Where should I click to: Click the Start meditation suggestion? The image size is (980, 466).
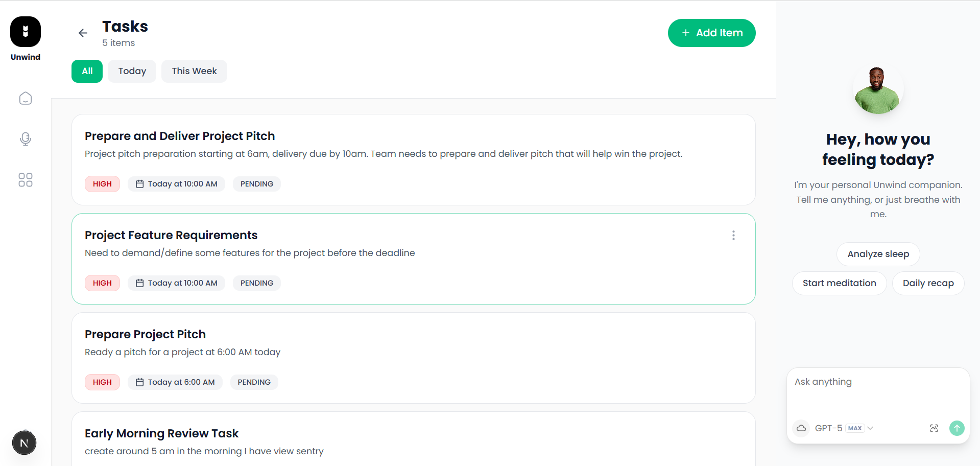point(839,283)
